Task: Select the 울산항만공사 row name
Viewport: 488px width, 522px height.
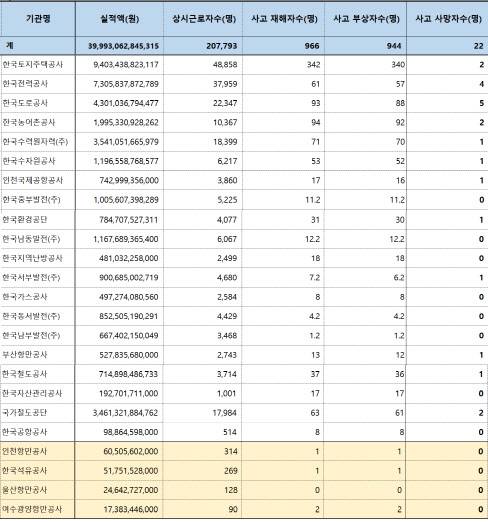Action: pyautogui.click(x=25, y=490)
